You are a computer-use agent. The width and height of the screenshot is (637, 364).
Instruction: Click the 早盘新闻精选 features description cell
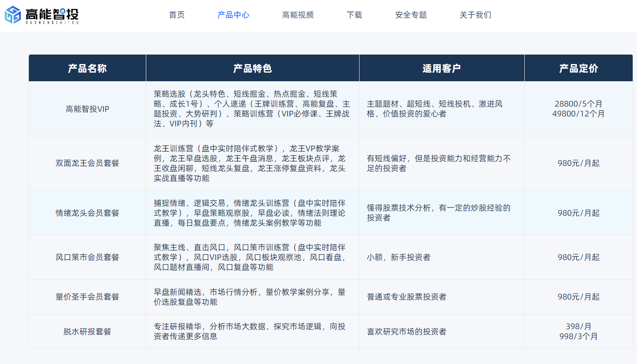point(252,297)
